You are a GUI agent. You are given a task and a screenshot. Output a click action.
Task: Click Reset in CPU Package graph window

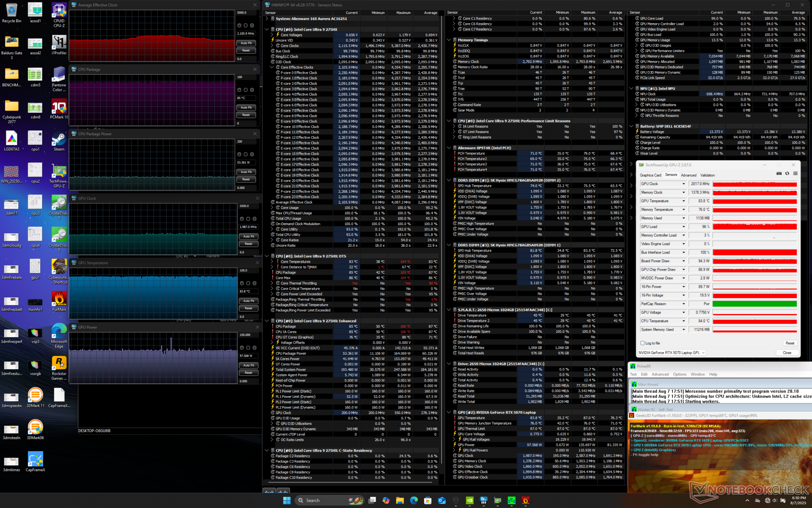(x=246, y=115)
